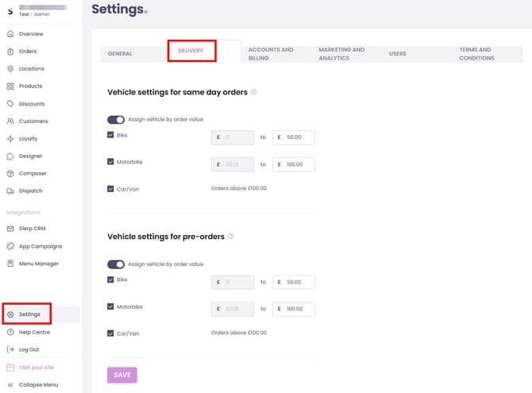Uncheck Car/Van checkbox under pre-orders
532x393 pixels.
pyautogui.click(x=110, y=333)
